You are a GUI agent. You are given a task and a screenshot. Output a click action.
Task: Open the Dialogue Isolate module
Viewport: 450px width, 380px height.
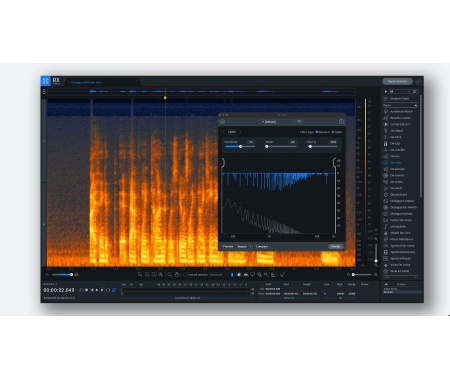click(401, 214)
